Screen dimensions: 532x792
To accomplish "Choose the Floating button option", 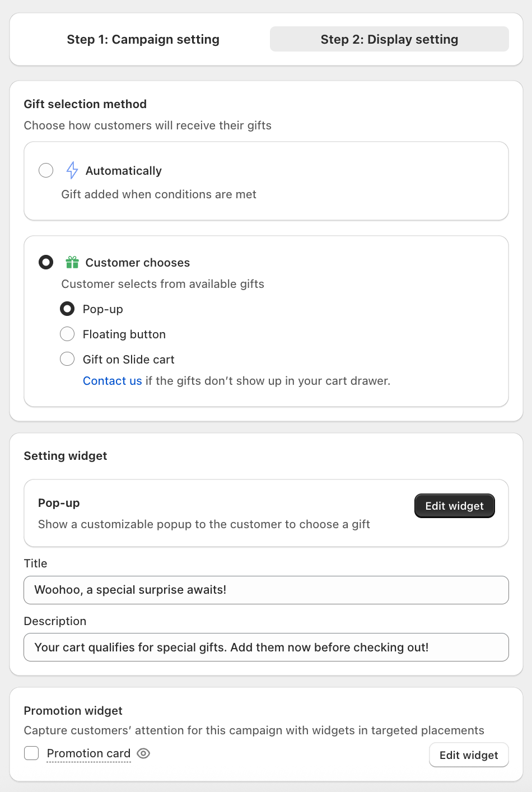I will point(67,334).
